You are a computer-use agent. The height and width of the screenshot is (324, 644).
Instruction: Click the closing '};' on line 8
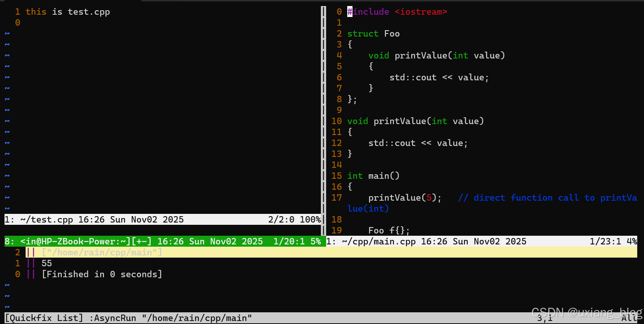click(352, 99)
